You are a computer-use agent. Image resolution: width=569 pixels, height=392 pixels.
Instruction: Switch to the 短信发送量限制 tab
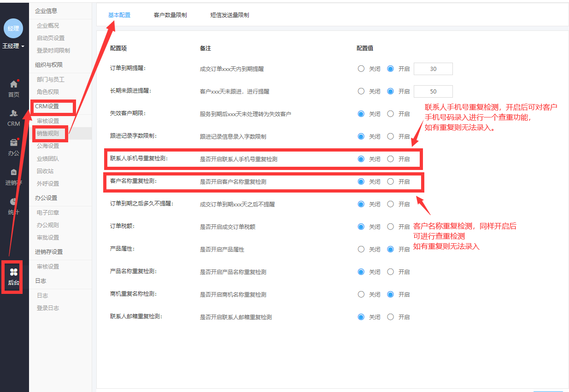click(230, 15)
